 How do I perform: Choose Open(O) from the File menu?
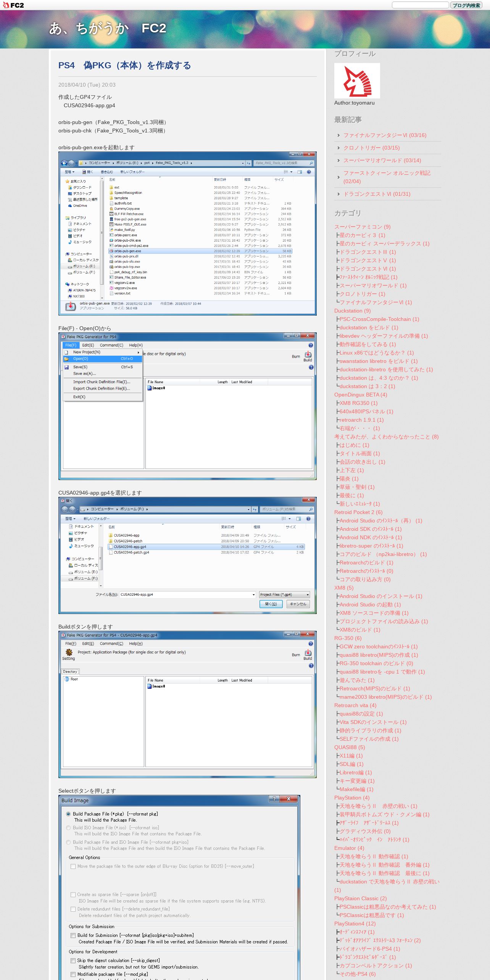pos(103,359)
